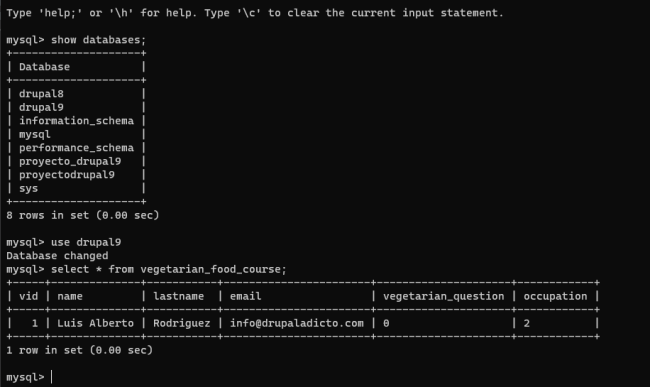Viewport: 650px width, 387px height.
Task: Click the vid column header
Action: [x=28, y=296]
